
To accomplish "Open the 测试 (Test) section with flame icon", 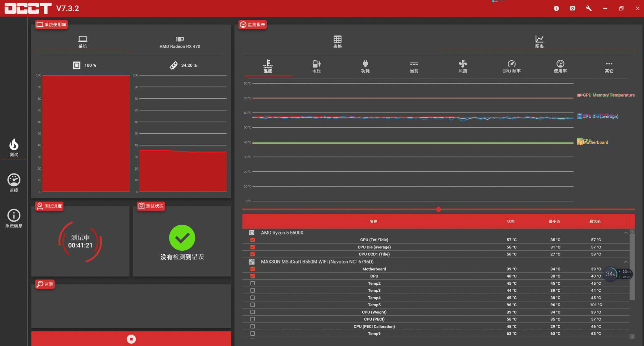I will (14, 148).
